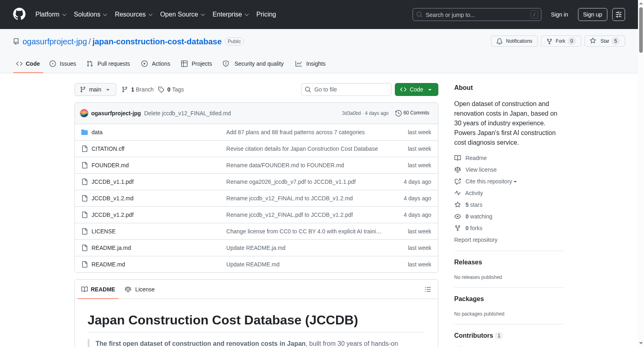Screen dimensions: 644x347
Task: Click the eye icon beside 0 watching
Action: (458, 216)
